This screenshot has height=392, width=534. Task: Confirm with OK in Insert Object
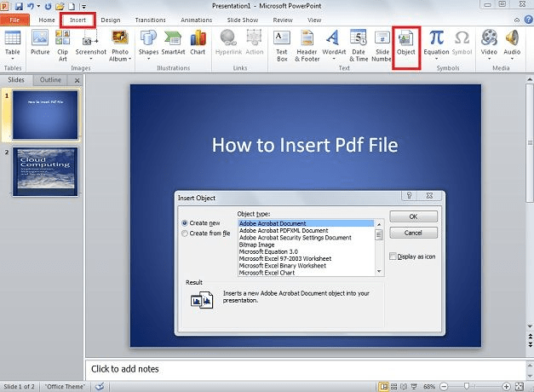pyautogui.click(x=413, y=216)
